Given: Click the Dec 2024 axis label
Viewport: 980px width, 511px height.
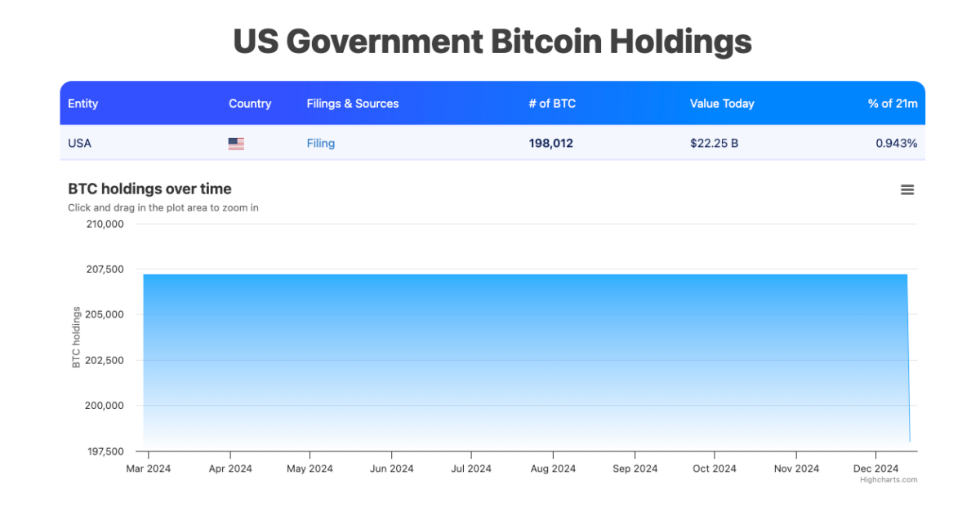Looking at the screenshot, I should point(875,469).
